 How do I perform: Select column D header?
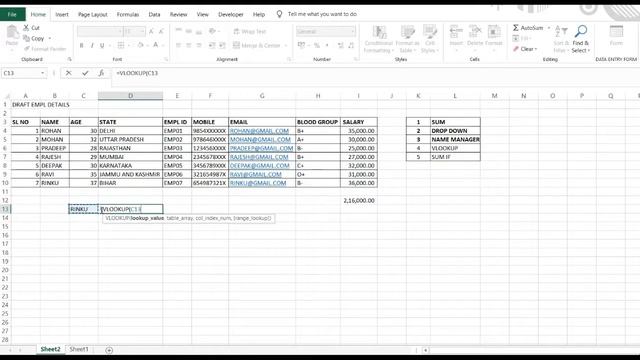click(x=131, y=96)
